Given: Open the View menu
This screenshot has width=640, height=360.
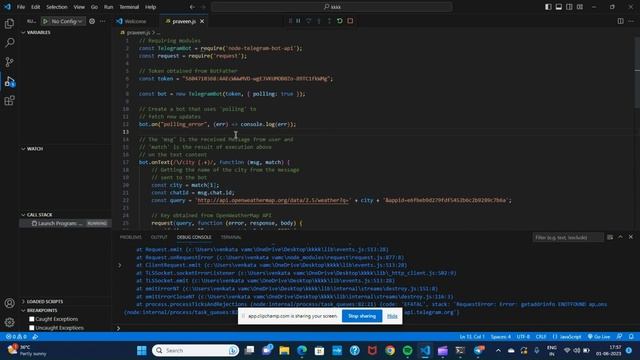Looking at the screenshot, I should tap(79, 7).
